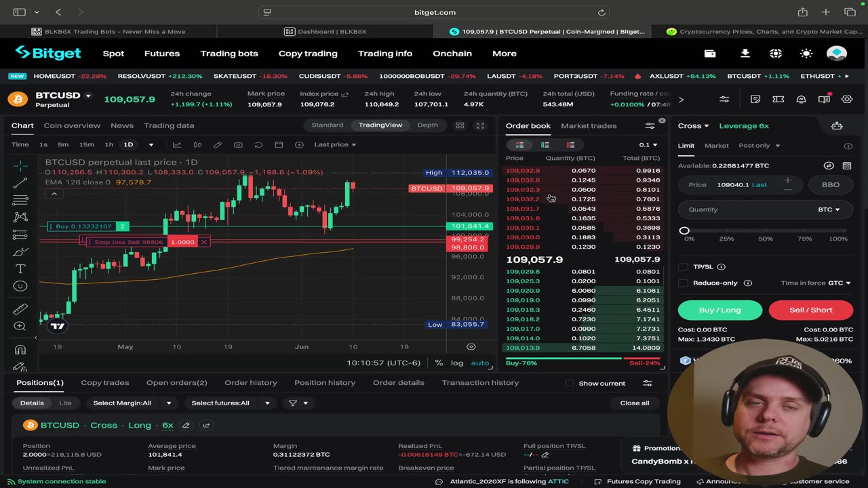Activate the zoom in tool
This screenshot has height=488, width=868.
point(20,326)
